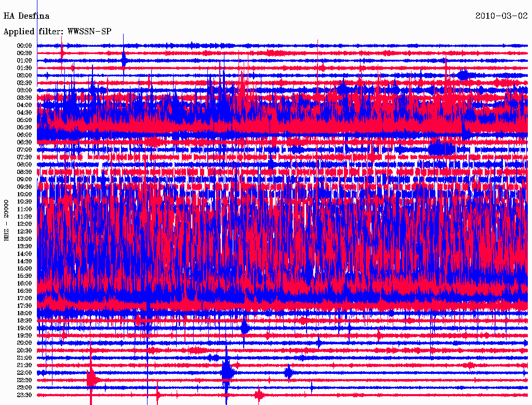Select the 22:00 time label
The height and width of the screenshot is (405, 532).
[x=24, y=372]
